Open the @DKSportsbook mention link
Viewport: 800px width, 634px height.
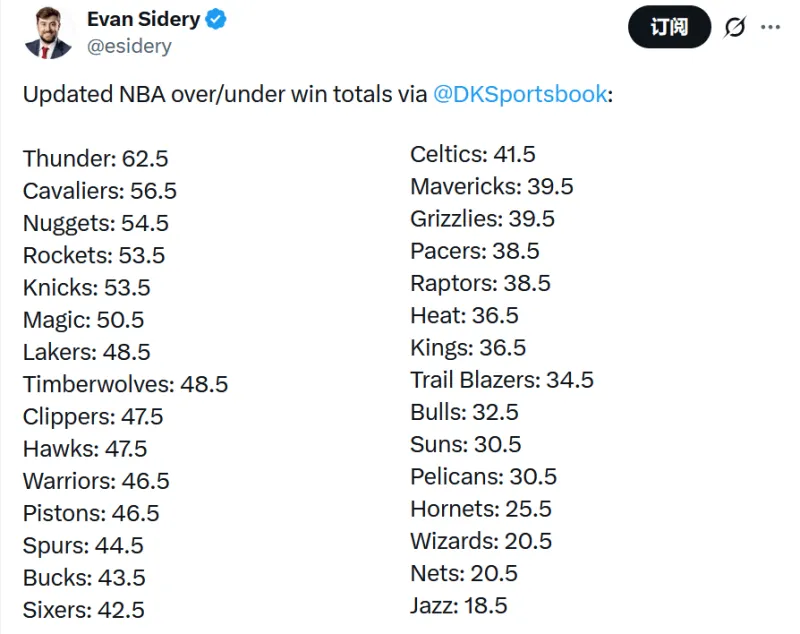520,94
